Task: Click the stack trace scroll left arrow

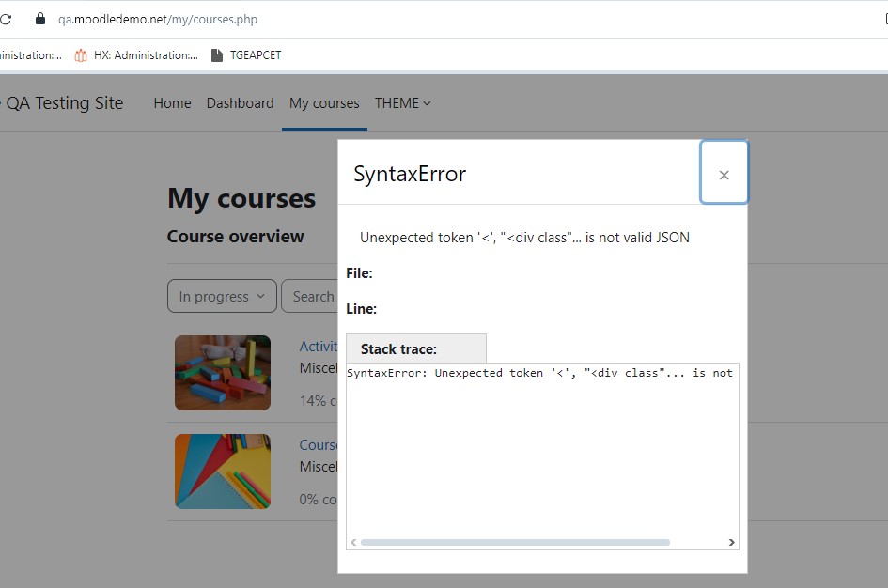Action: (x=353, y=542)
